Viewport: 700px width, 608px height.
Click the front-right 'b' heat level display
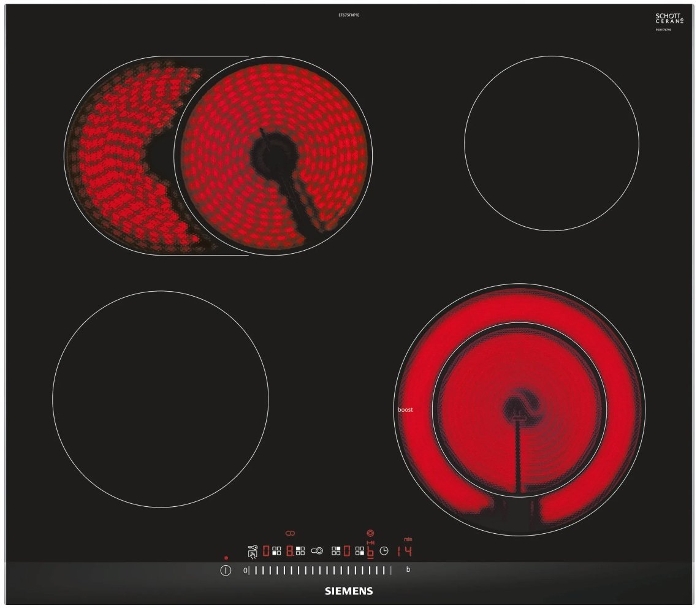[370, 551]
